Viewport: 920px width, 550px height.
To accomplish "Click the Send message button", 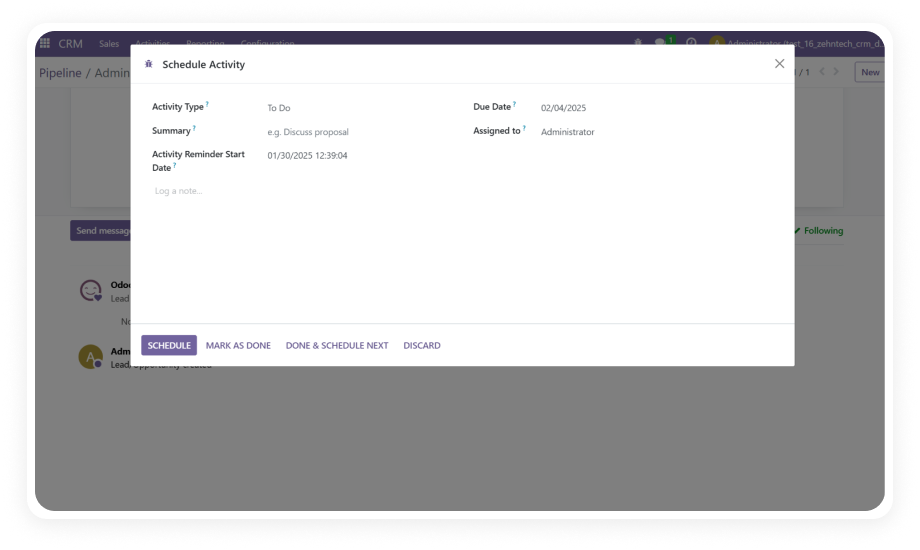I will (x=101, y=231).
